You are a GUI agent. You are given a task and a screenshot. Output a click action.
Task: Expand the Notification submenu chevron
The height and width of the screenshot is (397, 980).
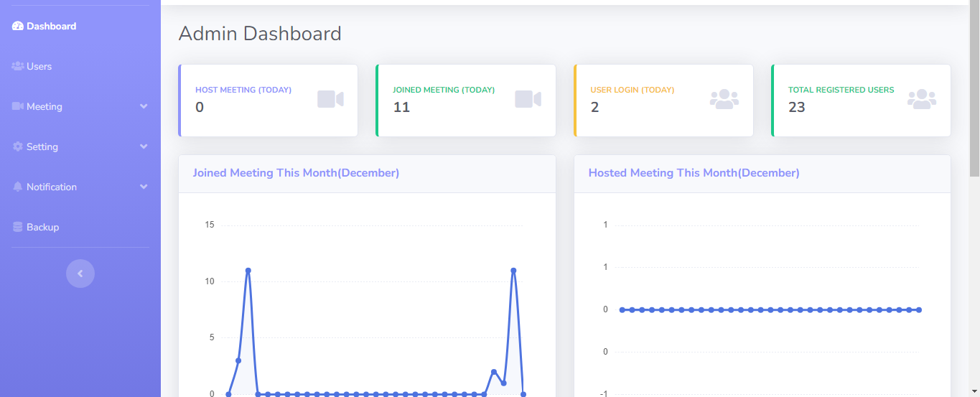click(x=144, y=187)
